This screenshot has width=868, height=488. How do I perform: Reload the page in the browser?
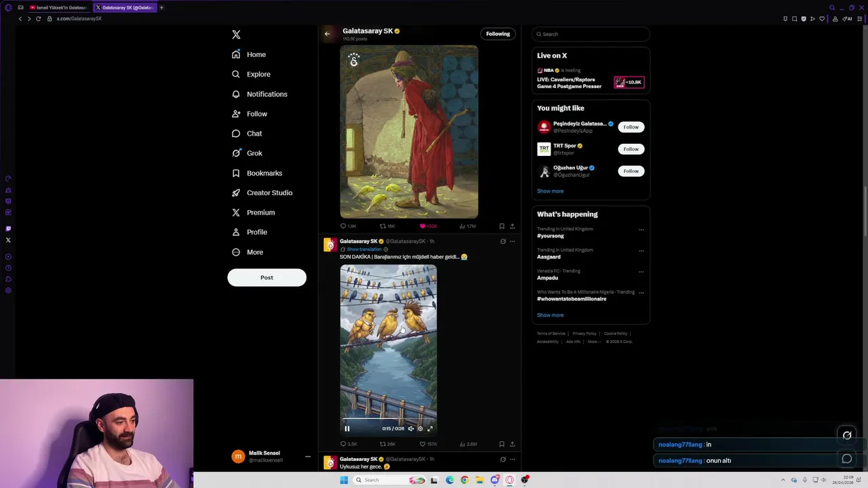coord(39,19)
